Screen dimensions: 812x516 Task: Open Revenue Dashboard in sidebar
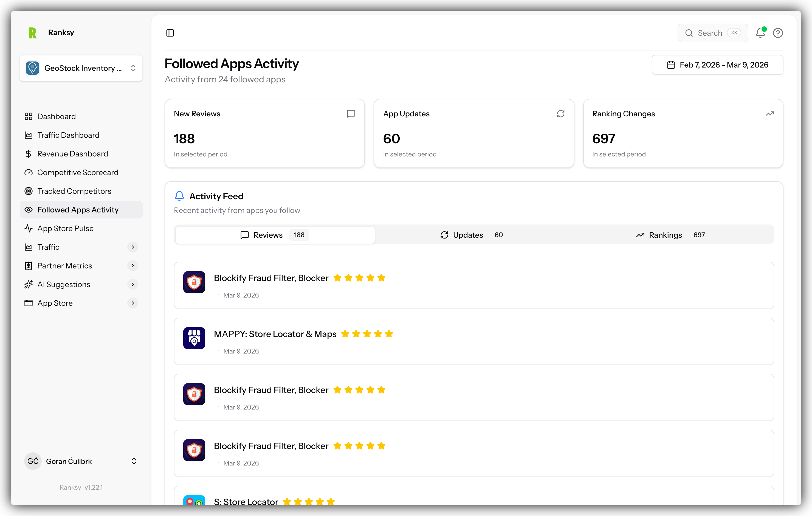[x=81, y=153]
